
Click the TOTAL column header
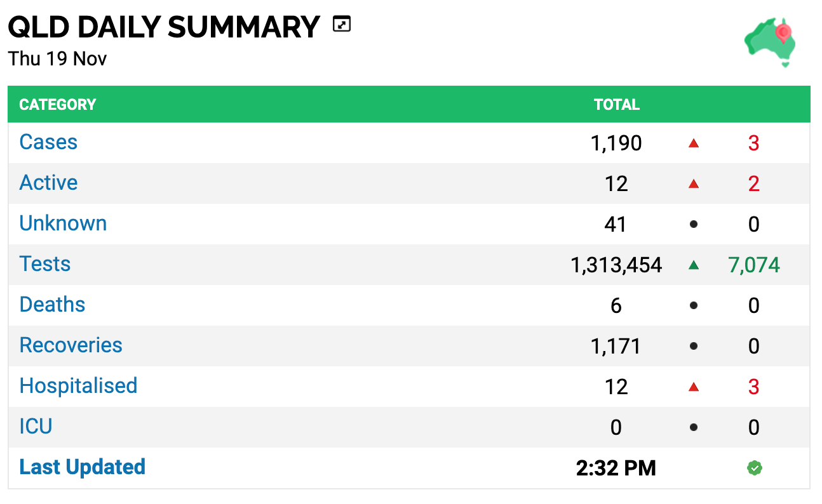pyautogui.click(x=617, y=105)
